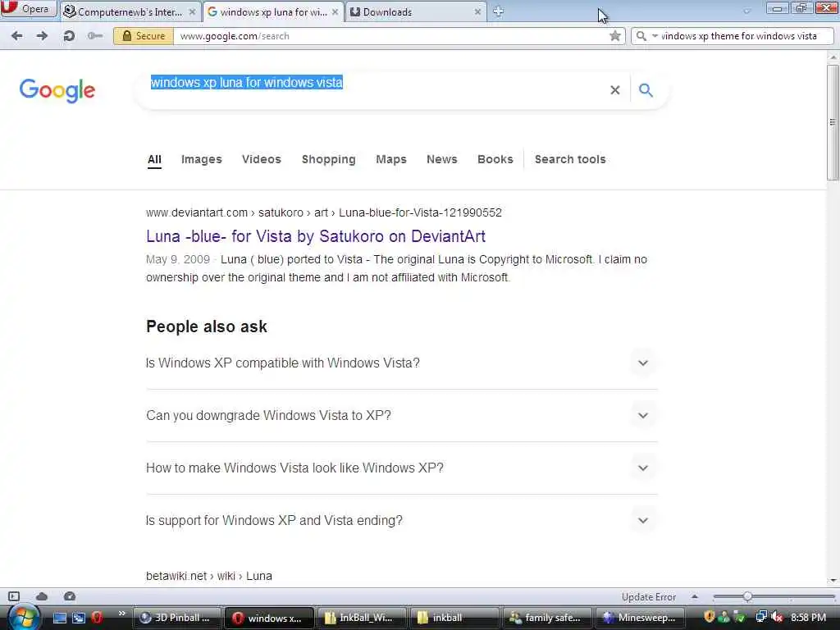The height and width of the screenshot is (630, 840).
Task: Click Show Desktop quick launch icon
Action: pyautogui.click(x=60, y=618)
